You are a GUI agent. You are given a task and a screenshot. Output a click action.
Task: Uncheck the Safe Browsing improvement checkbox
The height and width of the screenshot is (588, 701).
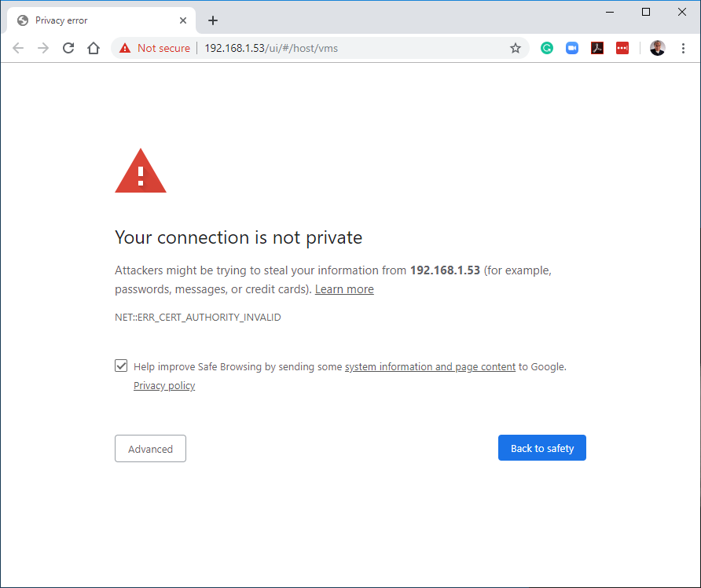(x=121, y=366)
